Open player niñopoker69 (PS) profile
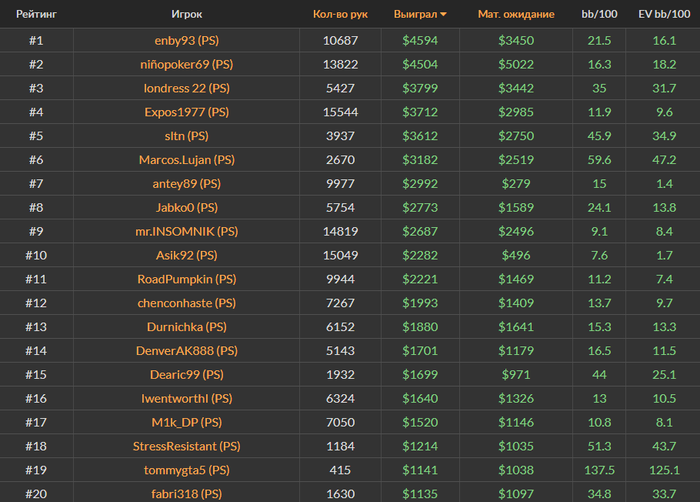700x502 pixels. (187, 64)
